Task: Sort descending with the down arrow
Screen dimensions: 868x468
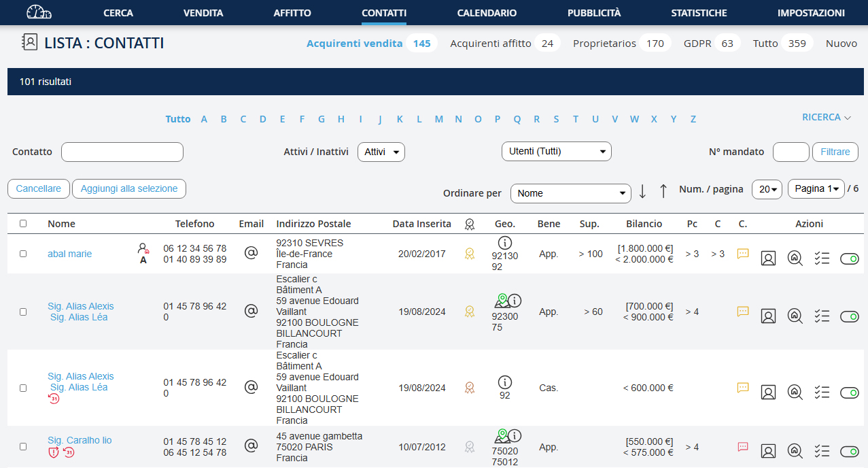Action: (642, 192)
